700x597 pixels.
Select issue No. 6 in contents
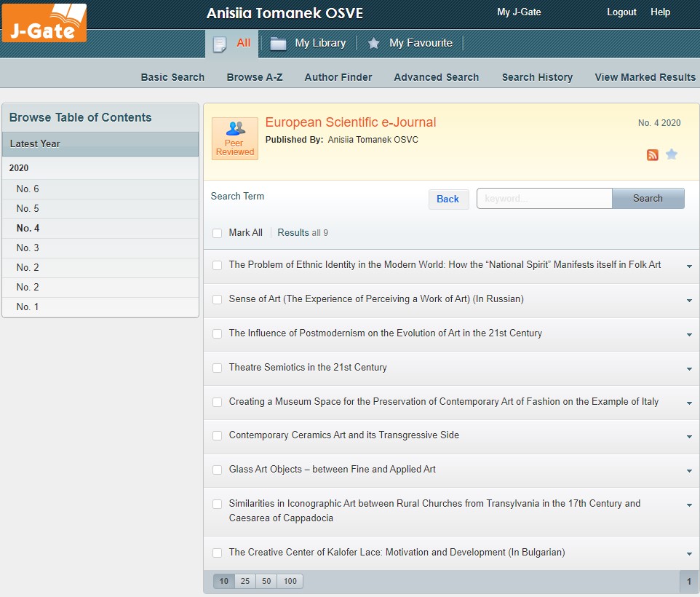point(28,189)
